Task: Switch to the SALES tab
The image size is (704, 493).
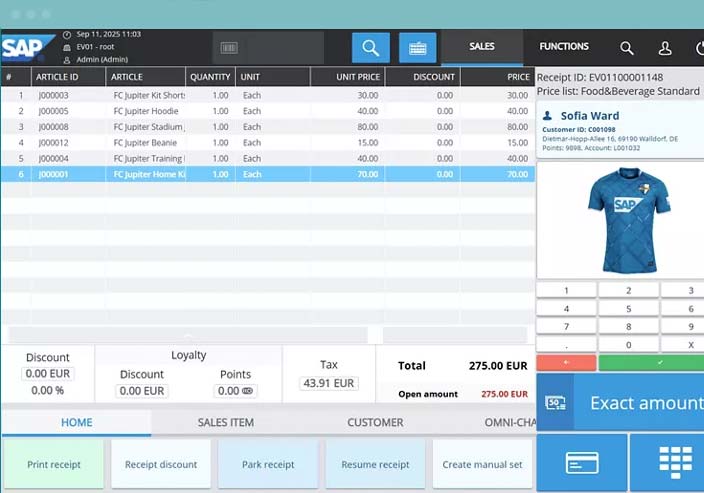Action: [482, 47]
